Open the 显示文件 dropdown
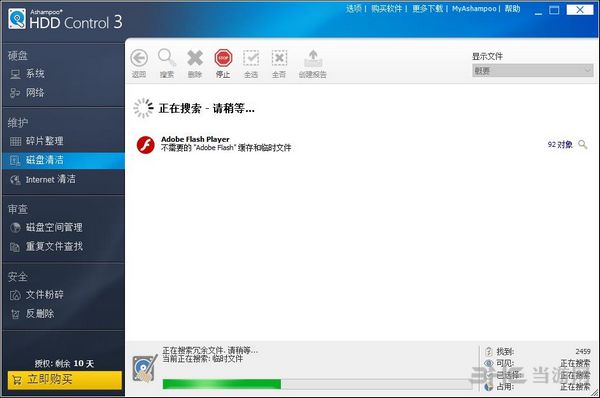Viewport: 600px width, 398px height. coord(532,70)
